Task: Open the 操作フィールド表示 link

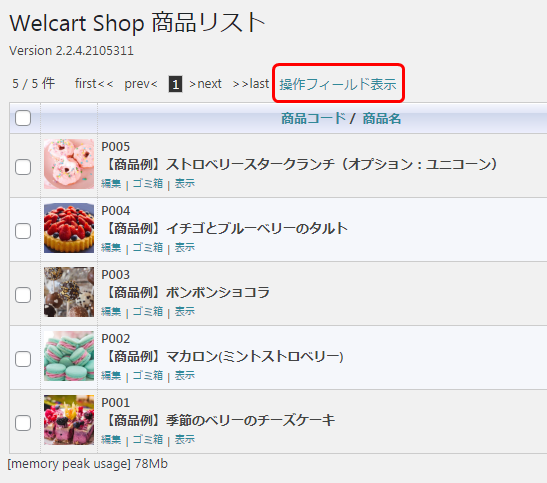Action: click(338, 84)
